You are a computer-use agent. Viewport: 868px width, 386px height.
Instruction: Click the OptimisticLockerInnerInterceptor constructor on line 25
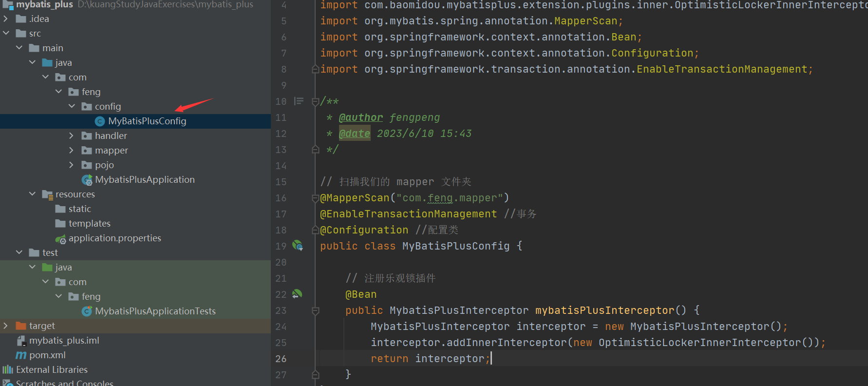[699, 343]
